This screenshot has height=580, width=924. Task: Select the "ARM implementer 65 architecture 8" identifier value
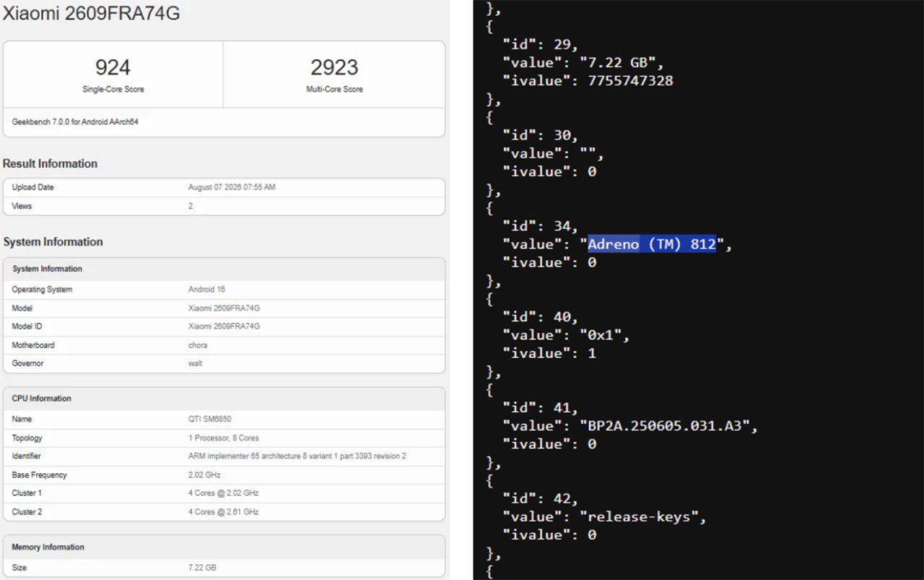tap(297, 457)
